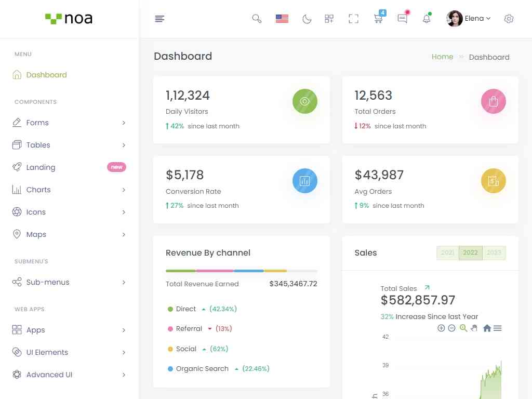532x399 pixels.
Task: Select the 2021 sales tab
Action: pos(447,253)
